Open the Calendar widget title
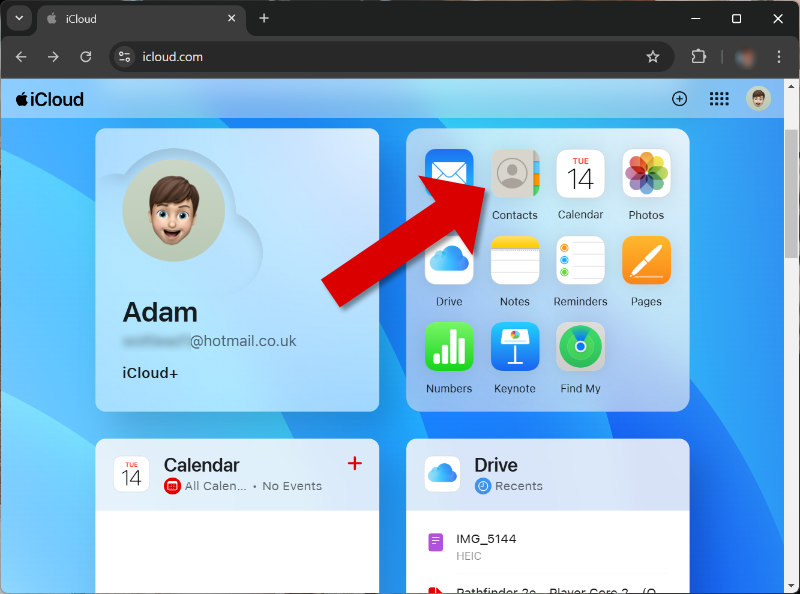800x594 pixels. click(201, 465)
